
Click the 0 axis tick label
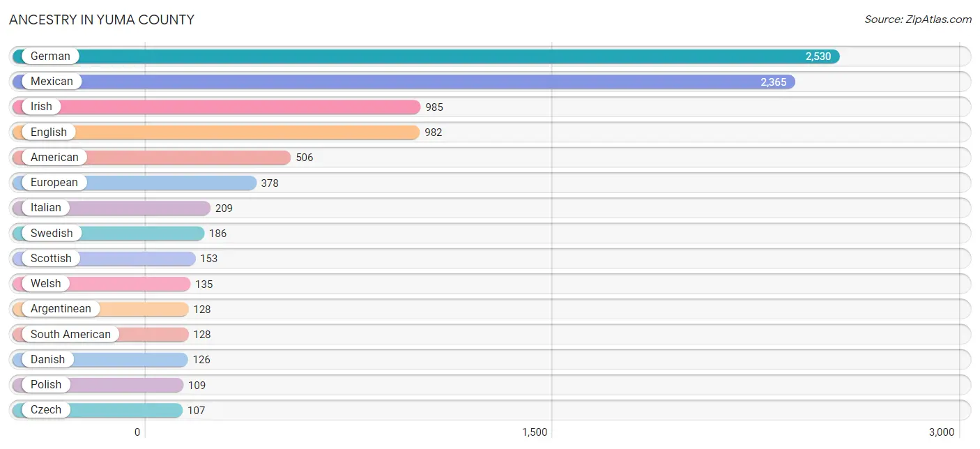point(137,432)
